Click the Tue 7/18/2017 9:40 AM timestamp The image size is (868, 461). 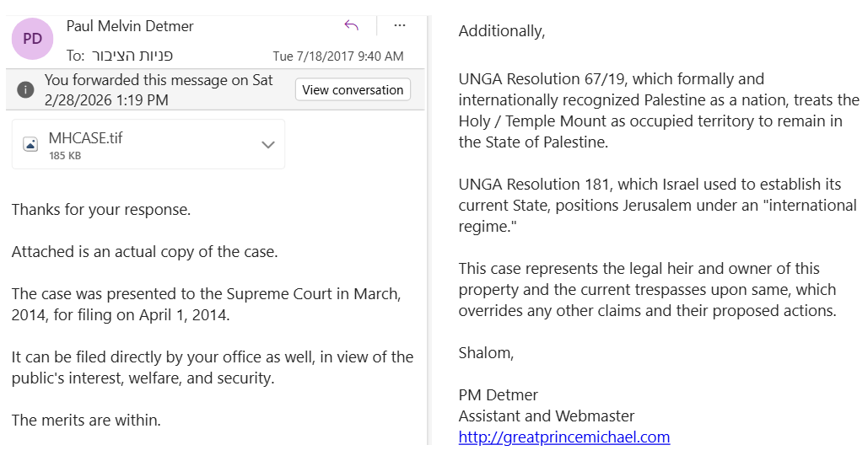(x=337, y=56)
